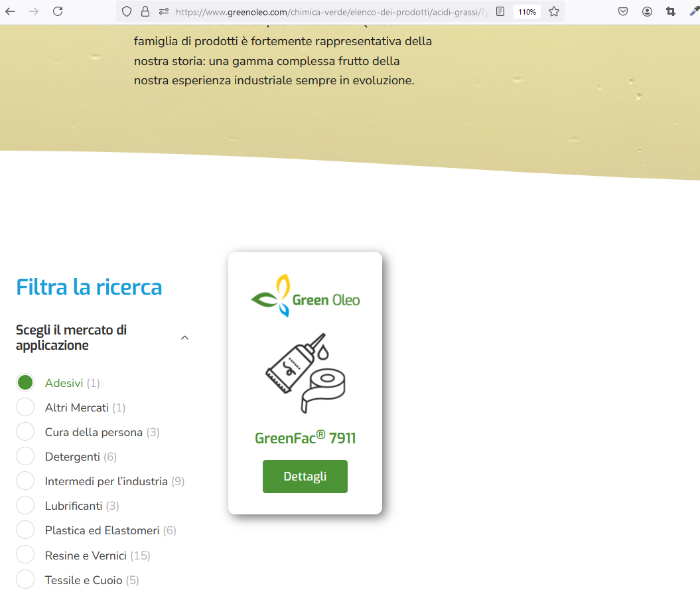
Task: Bookmark this page with the star
Action: pyautogui.click(x=554, y=11)
